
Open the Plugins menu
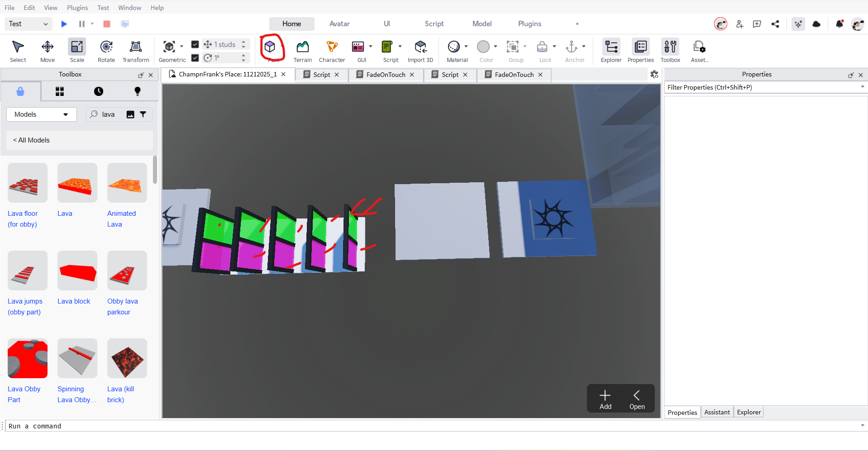click(x=77, y=8)
